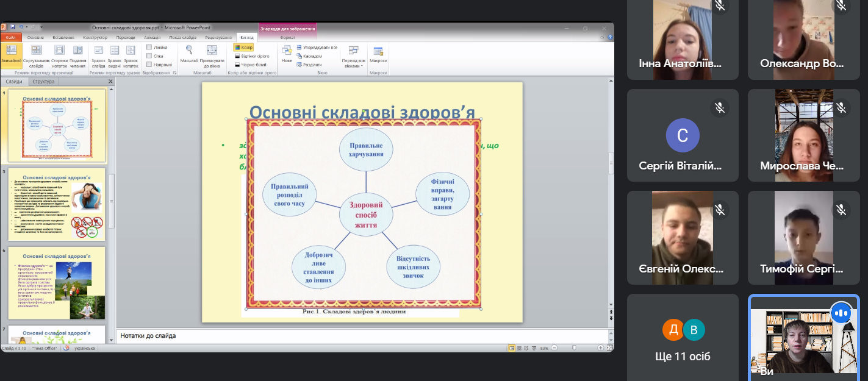Image resolution: width=868 pixels, height=381 pixels.
Task: Select slide 5 thumbnail in the panel
Action: [57, 205]
